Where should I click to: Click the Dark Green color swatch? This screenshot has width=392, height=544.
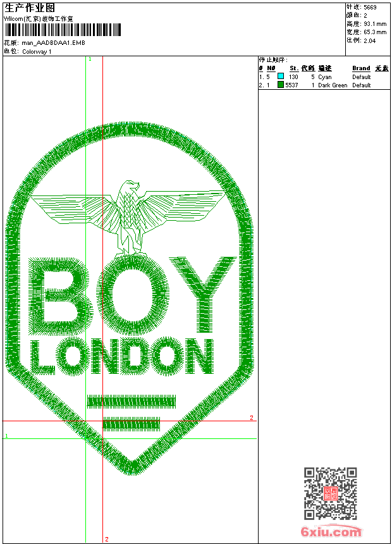tap(281, 84)
